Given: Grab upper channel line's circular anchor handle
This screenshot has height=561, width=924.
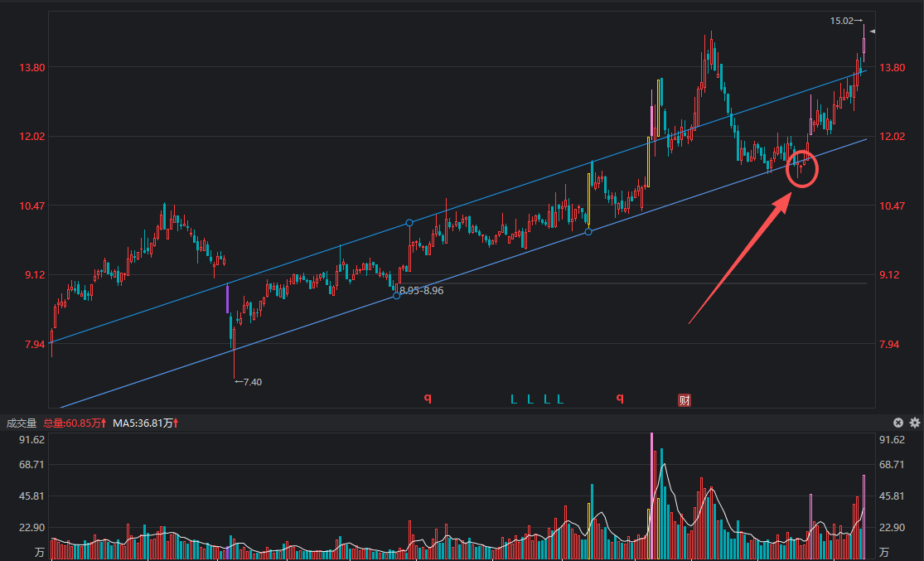Looking at the screenshot, I should (409, 223).
